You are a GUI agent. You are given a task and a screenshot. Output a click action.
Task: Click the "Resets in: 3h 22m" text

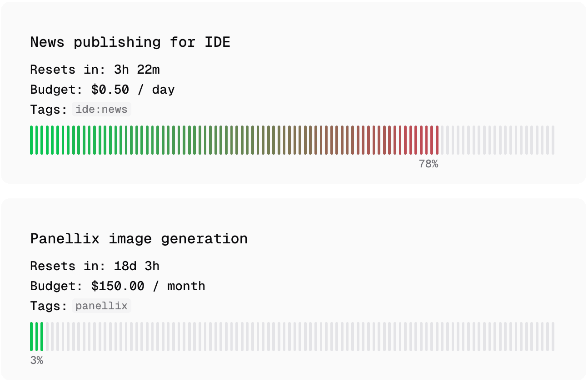(x=95, y=70)
